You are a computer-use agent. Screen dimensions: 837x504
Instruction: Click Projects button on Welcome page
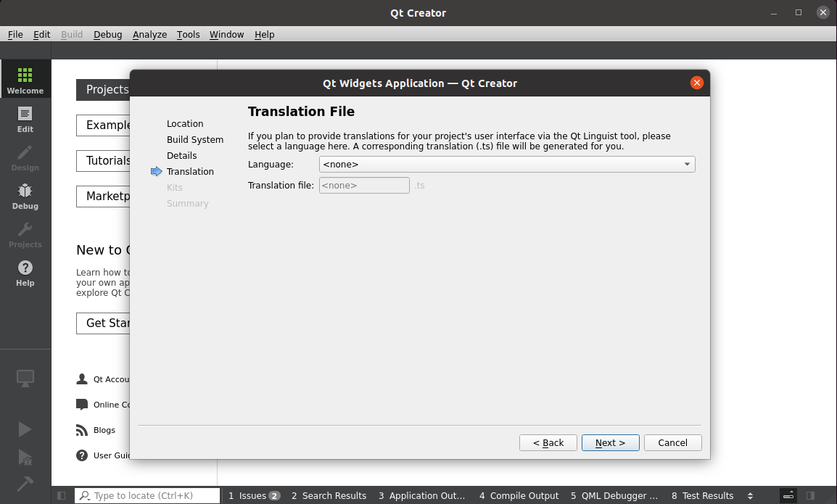103,90
